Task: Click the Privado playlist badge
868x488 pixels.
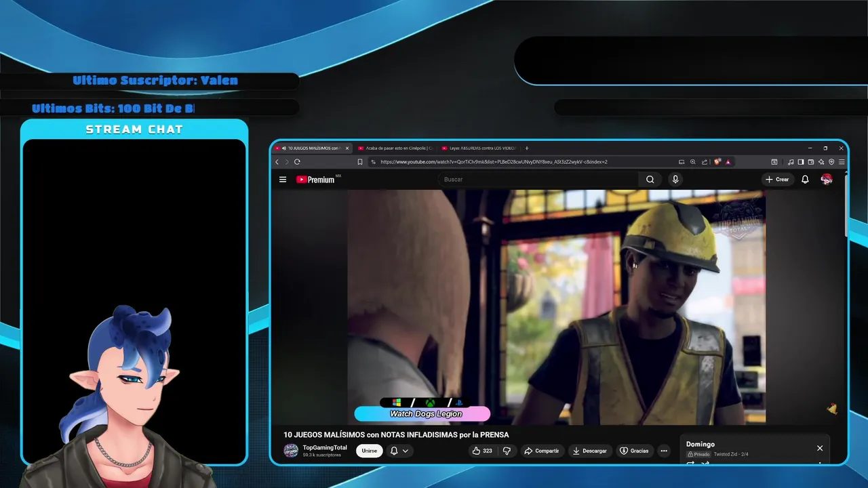Action: [698, 454]
